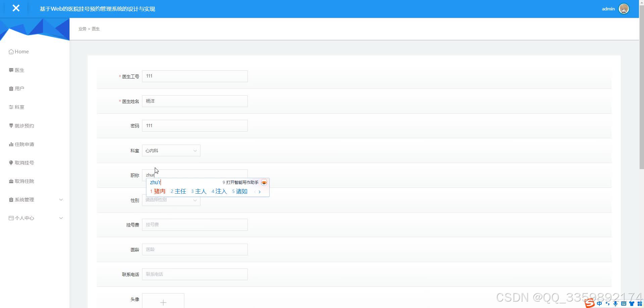Viewport: 644px width, 308px height.
Task: Open the IME skin shirt icon
Action: point(632,304)
